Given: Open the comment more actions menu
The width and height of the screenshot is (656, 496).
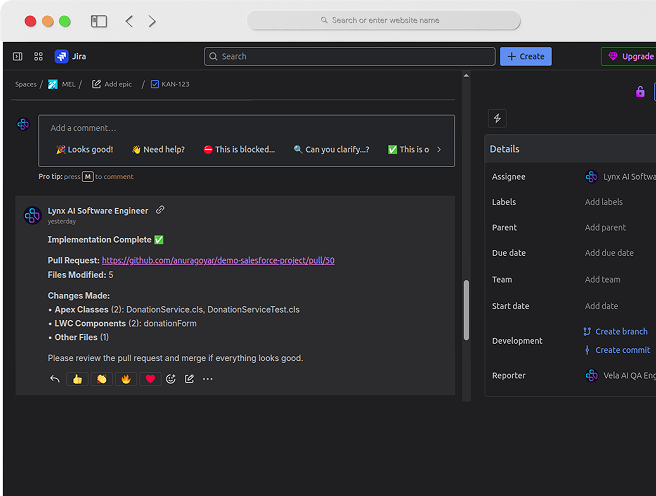Looking at the screenshot, I should (208, 379).
